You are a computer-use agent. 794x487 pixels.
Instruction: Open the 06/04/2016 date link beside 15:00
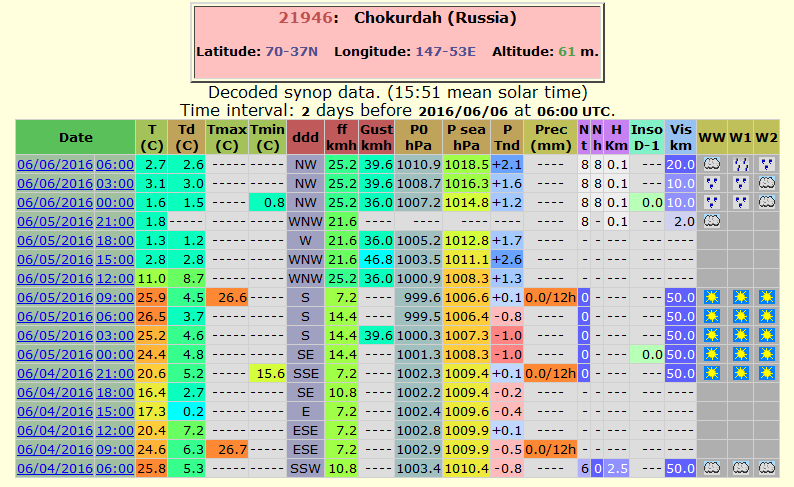pos(55,412)
